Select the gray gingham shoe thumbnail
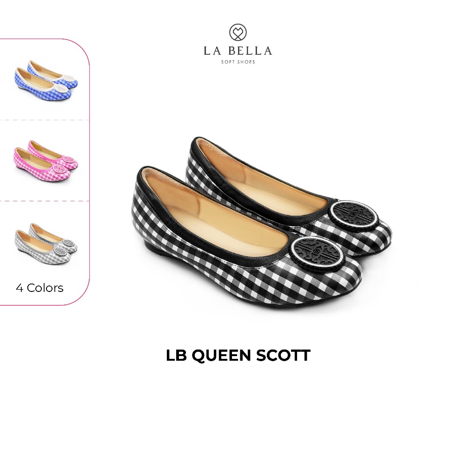 pyautogui.click(x=46, y=244)
